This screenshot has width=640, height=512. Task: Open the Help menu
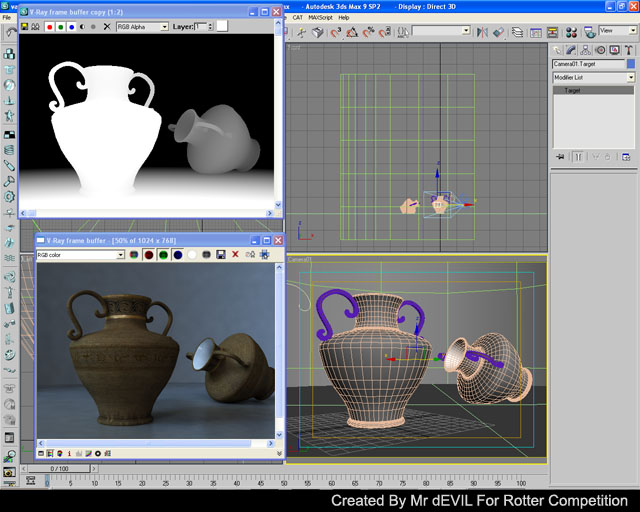(344, 17)
